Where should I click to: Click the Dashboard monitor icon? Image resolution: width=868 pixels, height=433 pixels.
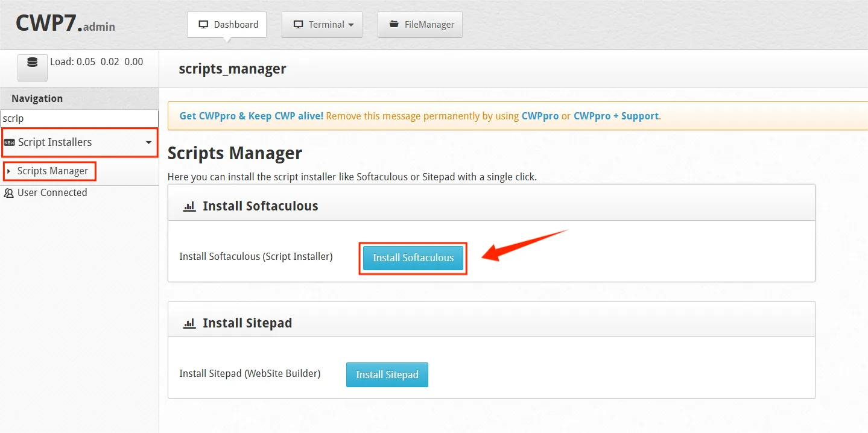[x=203, y=24]
